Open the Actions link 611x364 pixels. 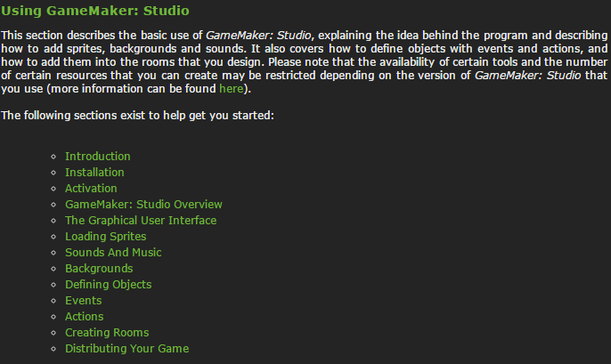[85, 317]
